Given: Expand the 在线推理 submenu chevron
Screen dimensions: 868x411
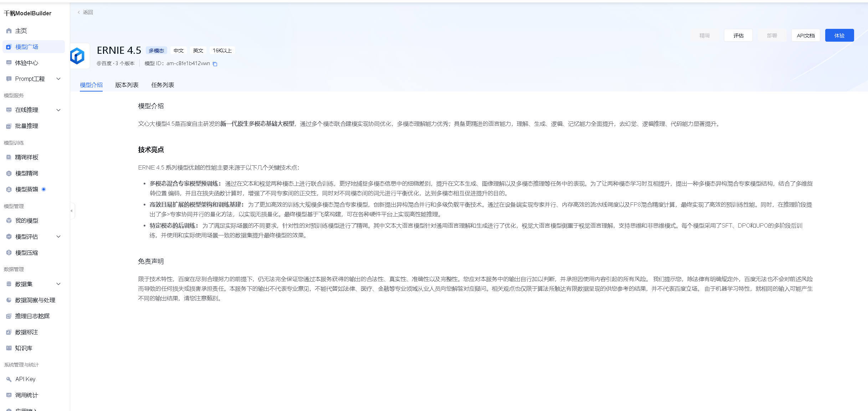Looking at the screenshot, I should 59,110.
